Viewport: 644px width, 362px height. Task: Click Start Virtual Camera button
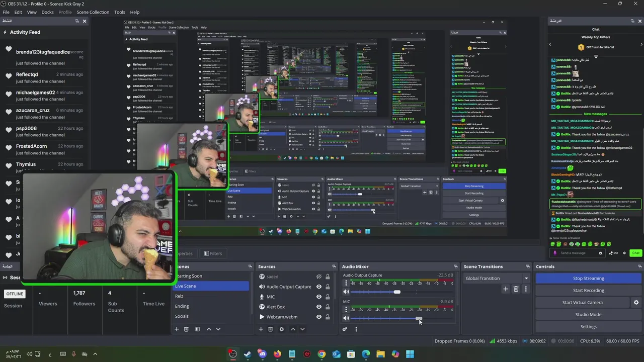582,303
